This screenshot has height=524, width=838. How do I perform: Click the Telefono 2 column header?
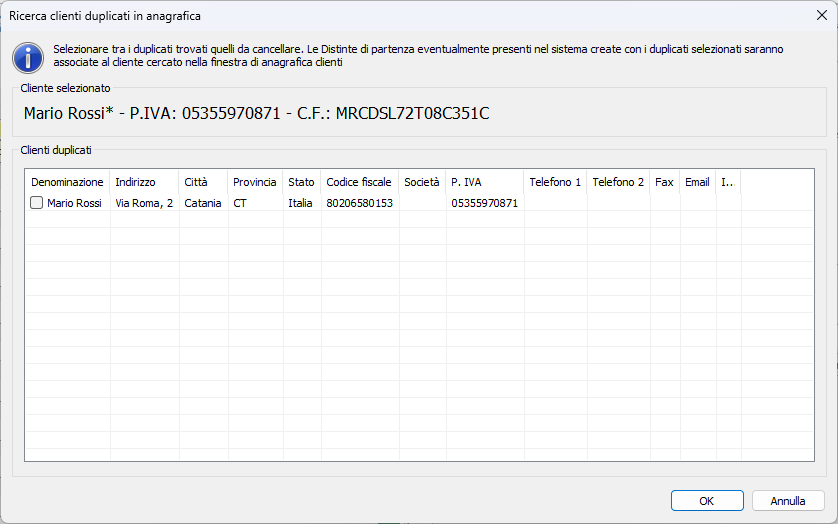618,182
